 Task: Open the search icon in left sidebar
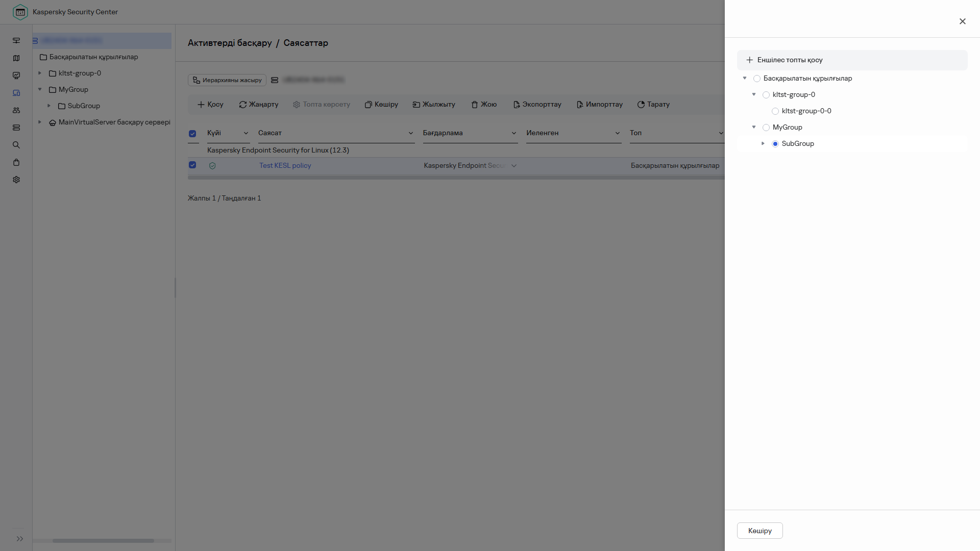16,145
